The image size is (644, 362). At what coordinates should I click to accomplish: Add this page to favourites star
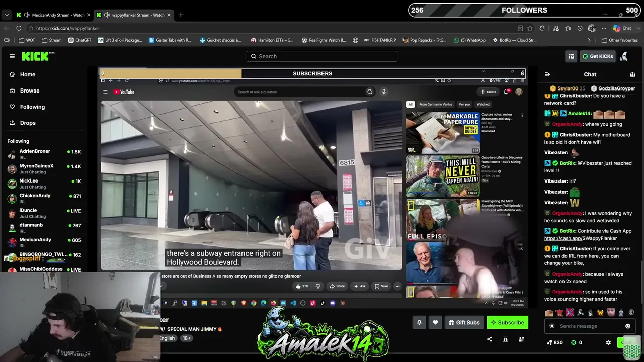pos(530,28)
